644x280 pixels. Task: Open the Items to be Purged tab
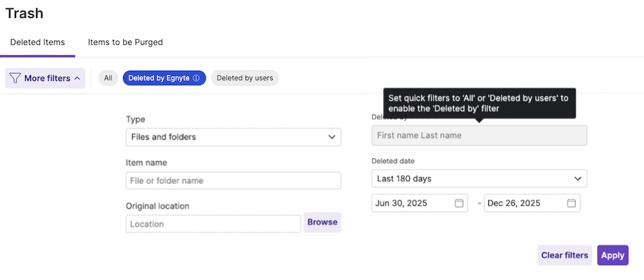click(x=125, y=42)
